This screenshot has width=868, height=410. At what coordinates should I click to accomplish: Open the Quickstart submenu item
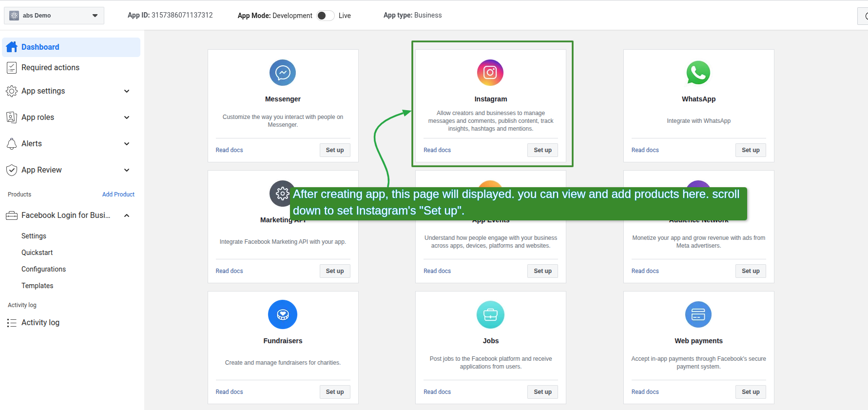37,253
